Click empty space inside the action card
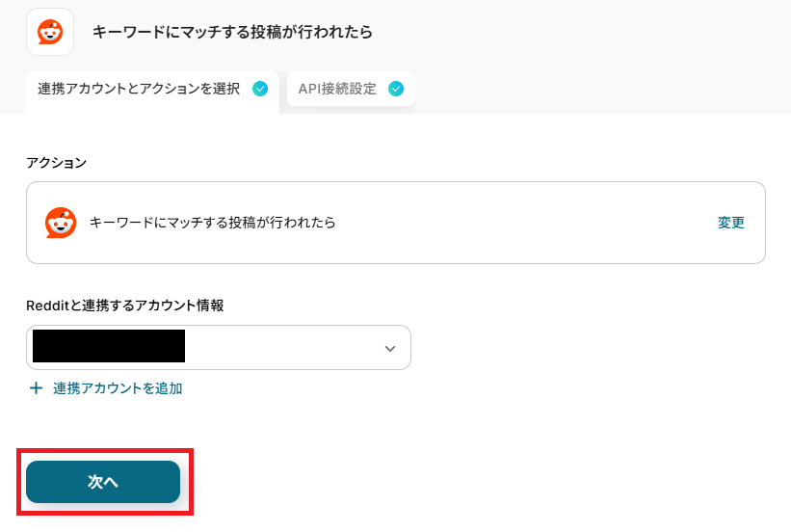This screenshot has width=791, height=532. 525,223
